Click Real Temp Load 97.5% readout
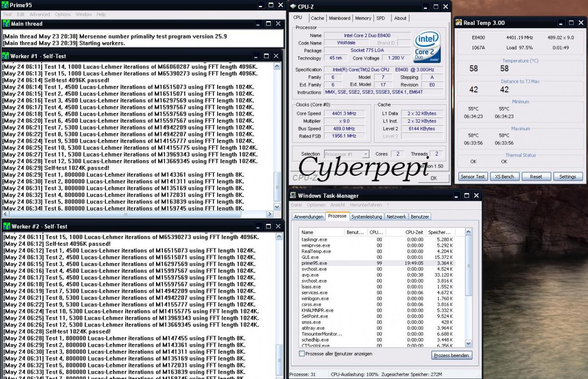 tap(519, 48)
